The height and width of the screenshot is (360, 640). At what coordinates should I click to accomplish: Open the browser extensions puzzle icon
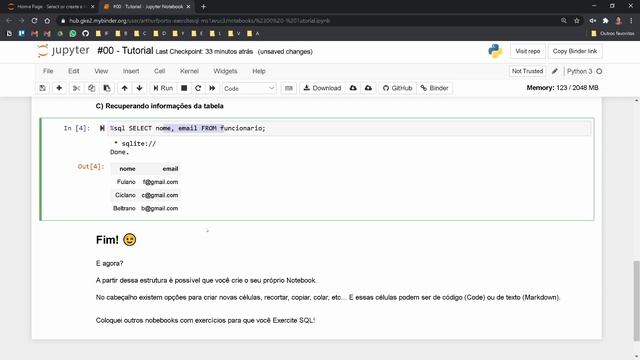coord(605,20)
